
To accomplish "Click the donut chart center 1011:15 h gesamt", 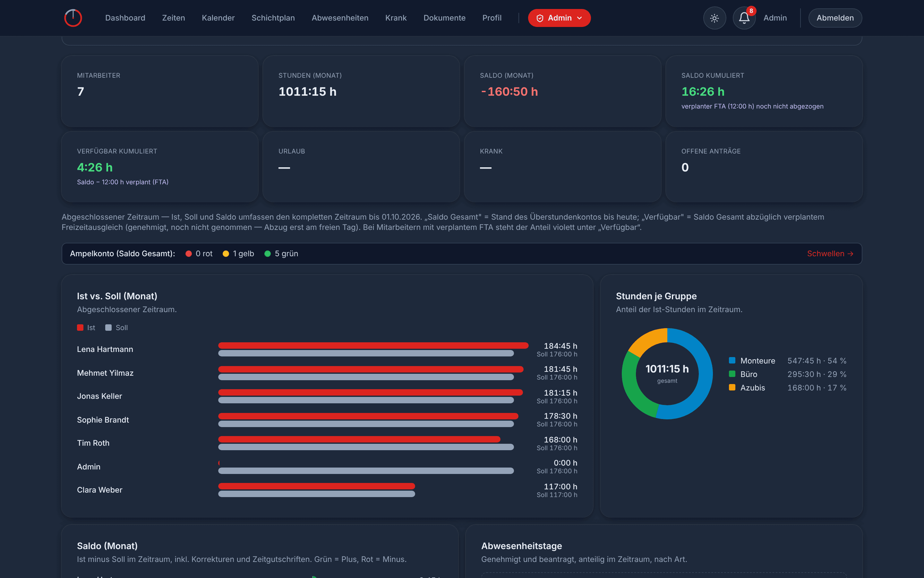I will click(667, 373).
